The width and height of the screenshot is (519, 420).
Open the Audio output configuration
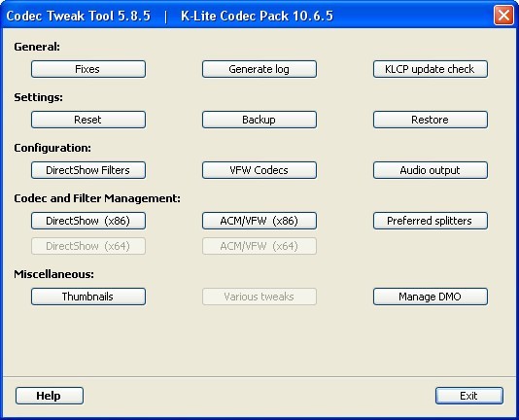[x=431, y=170]
